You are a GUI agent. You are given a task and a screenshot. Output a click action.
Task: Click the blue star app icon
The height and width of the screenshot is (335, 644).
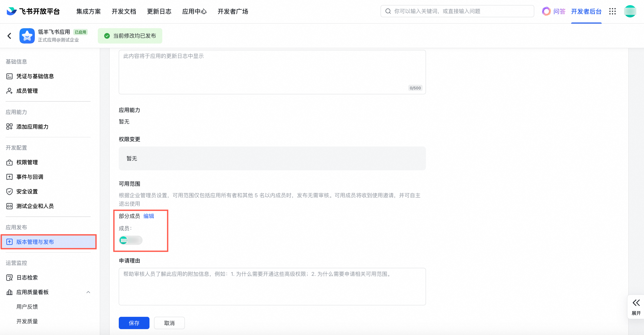27,36
